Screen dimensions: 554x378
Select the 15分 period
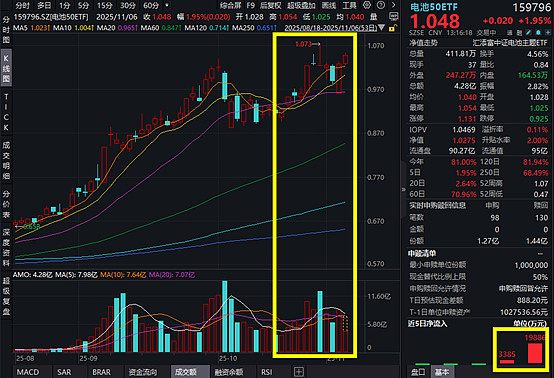tap(105, 5)
